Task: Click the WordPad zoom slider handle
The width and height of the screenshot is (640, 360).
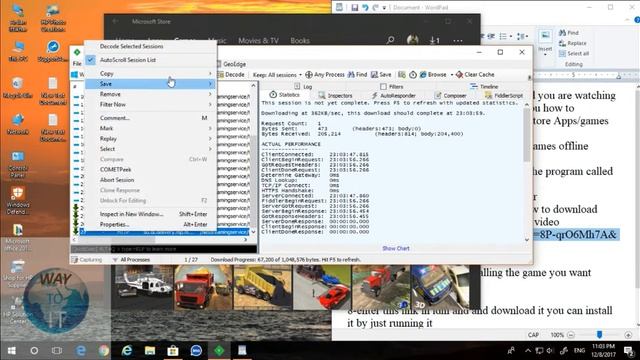Action: click(x=599, y=335)
